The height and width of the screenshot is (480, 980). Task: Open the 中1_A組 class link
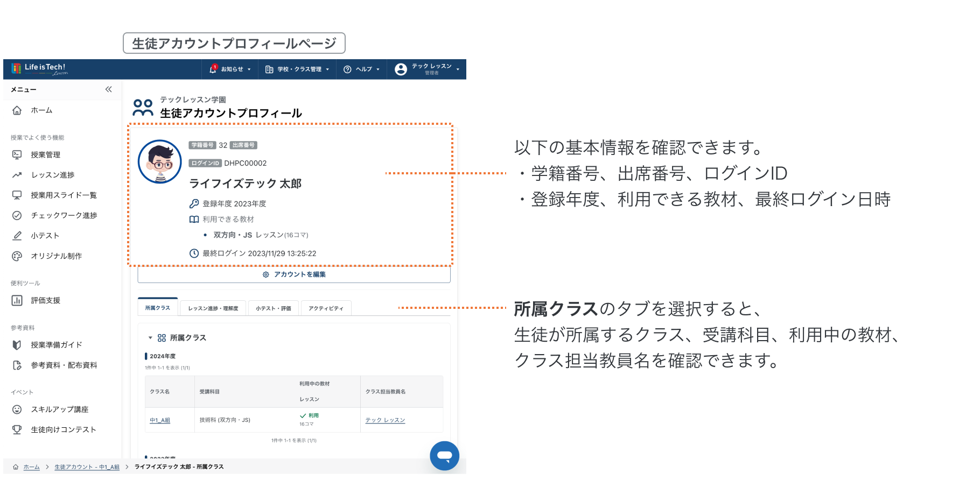click(160, 420)
